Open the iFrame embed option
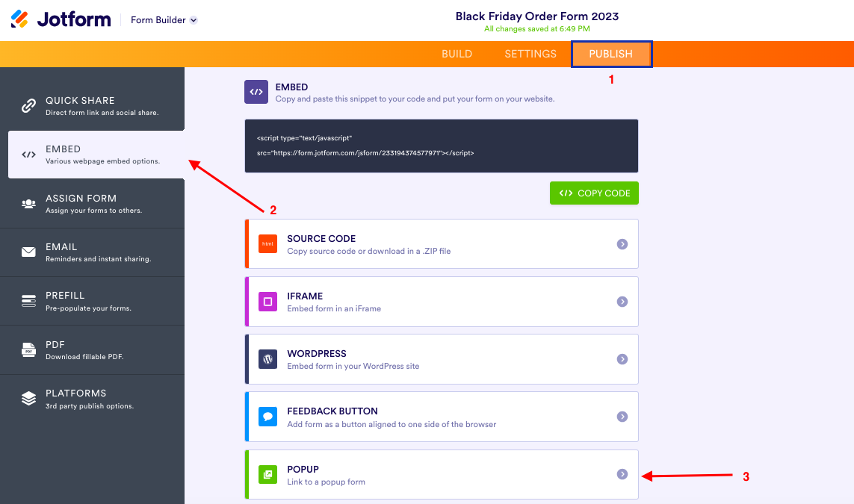 pos(441,302)
